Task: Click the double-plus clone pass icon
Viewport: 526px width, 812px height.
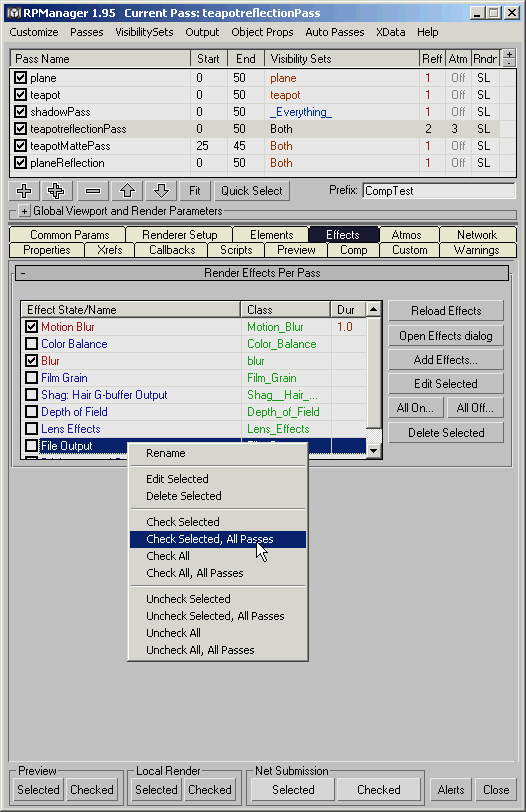Action: 56,191
